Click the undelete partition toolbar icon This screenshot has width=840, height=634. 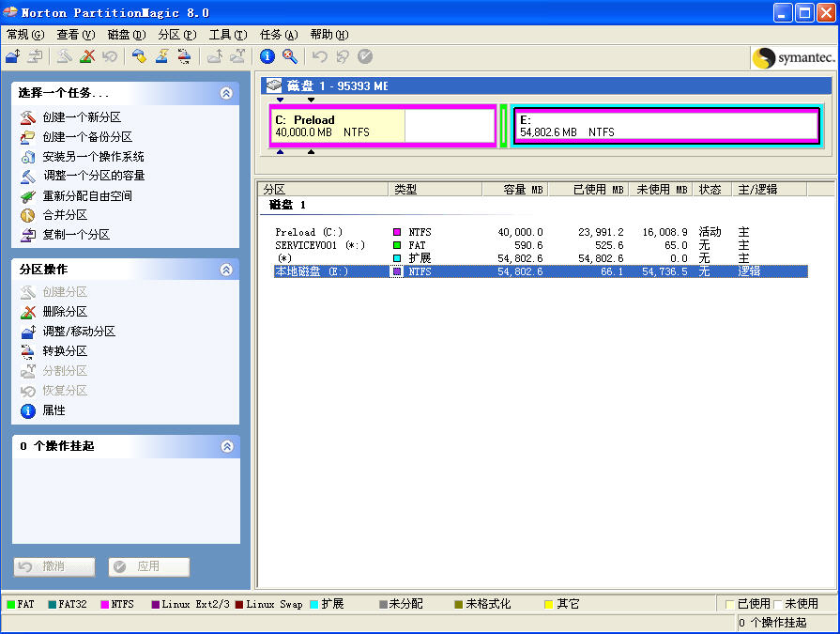pyautogui.click(x=109, y=56)
